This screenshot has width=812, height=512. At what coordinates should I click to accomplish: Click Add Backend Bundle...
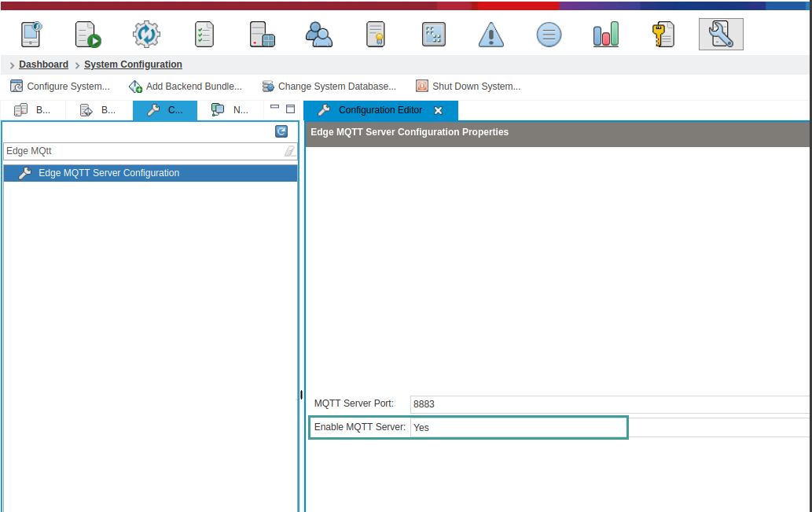(x=186, y=86)
